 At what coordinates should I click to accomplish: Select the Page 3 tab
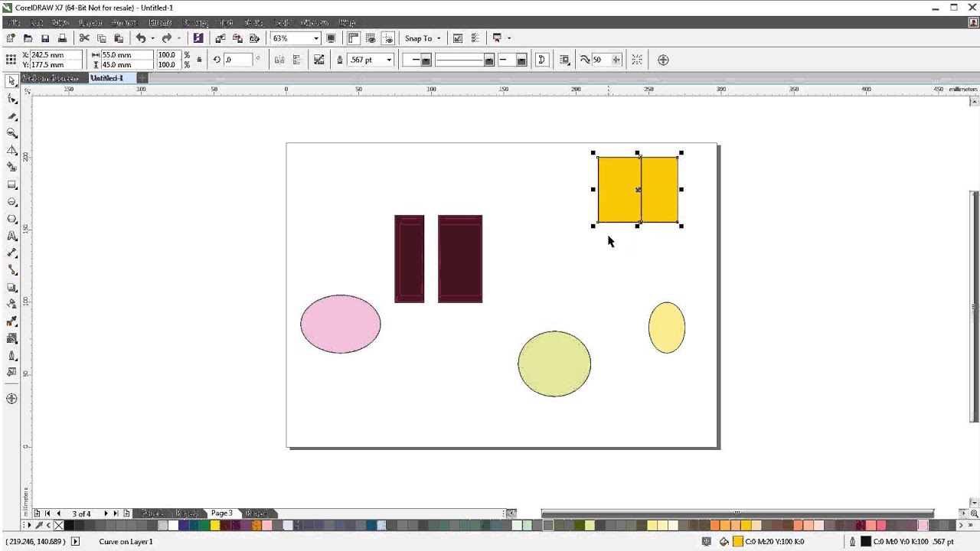(222, 514)
